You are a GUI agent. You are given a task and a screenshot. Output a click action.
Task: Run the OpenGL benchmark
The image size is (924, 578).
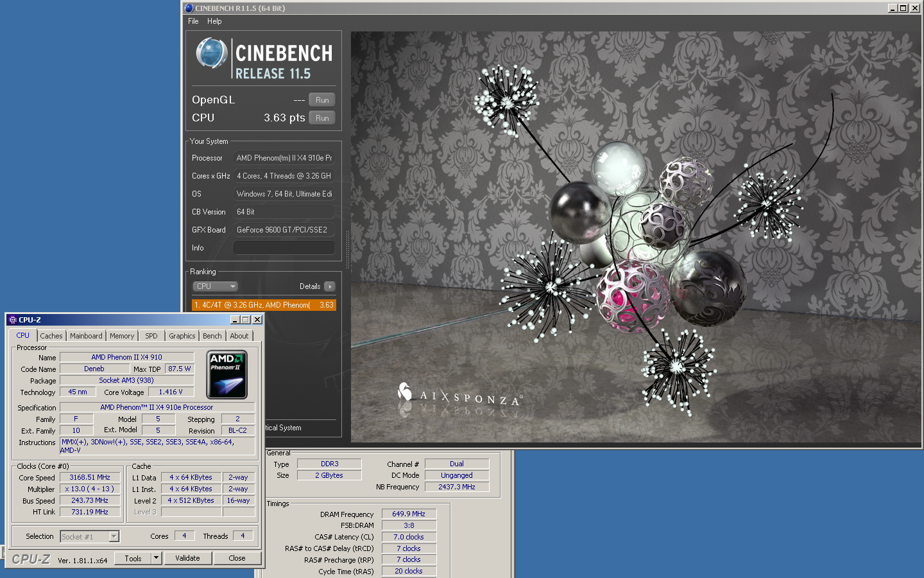point(322,100)
